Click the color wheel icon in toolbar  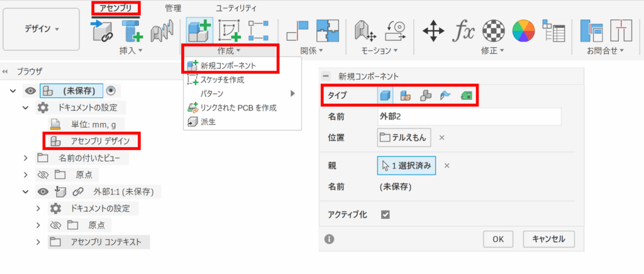tap(523, 30)
